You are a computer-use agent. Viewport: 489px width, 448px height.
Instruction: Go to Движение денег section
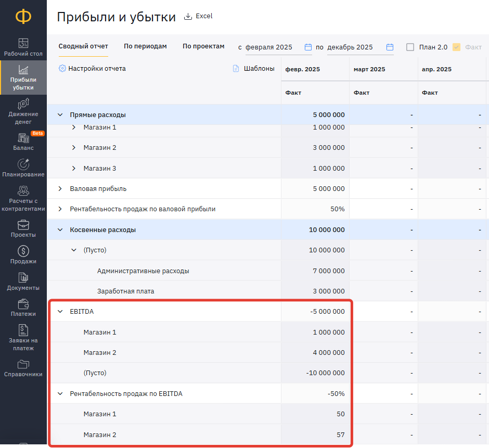pyautogui.click(x=23, y=111)
